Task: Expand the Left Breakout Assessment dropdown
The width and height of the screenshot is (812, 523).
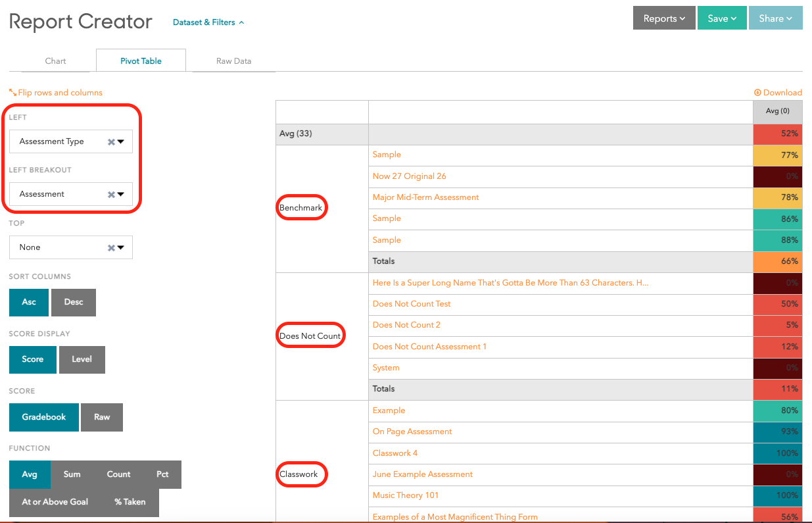Action: [x=121, y=194]
